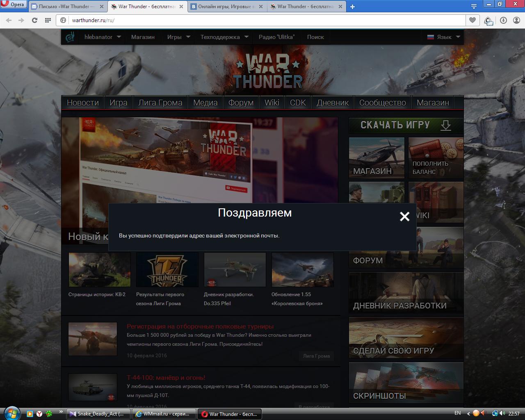
Task: Open the Страницы истории: КВ-2 thumbnail
Action: coord(100,269)
